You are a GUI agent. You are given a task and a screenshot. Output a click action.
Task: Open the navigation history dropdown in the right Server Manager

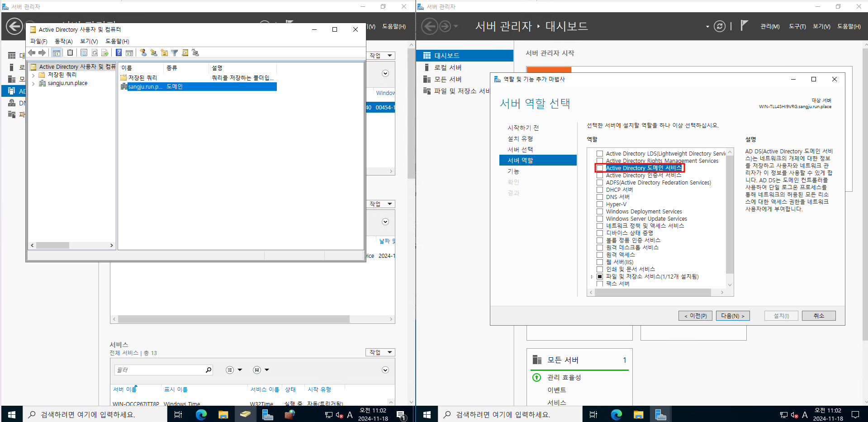[456, 26]
